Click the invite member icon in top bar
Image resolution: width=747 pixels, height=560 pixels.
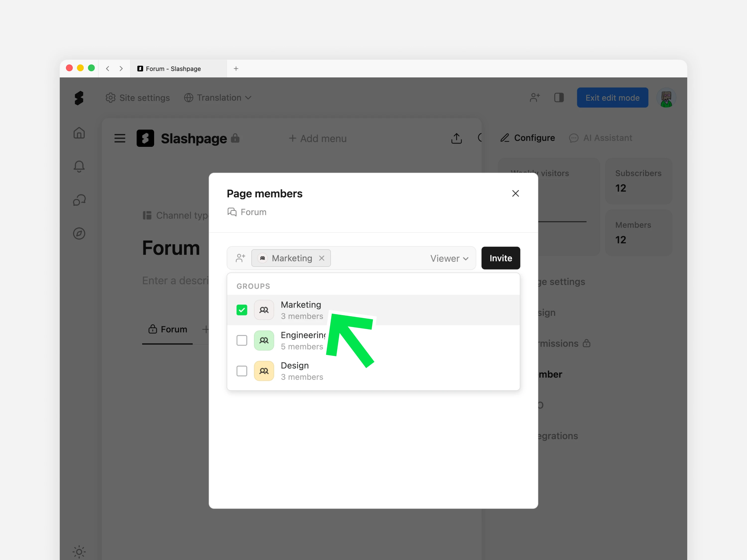point(535,98)
